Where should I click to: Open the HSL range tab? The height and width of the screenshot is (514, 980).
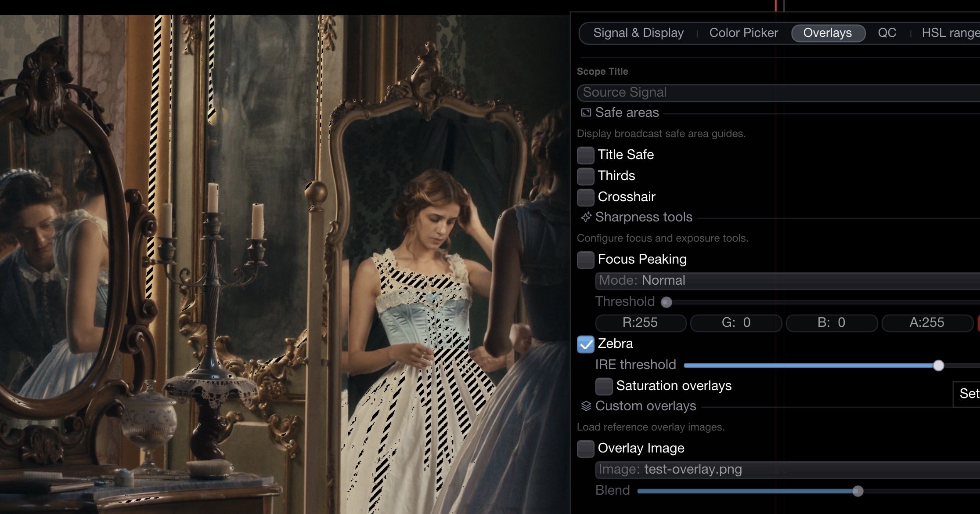[950, 33]
